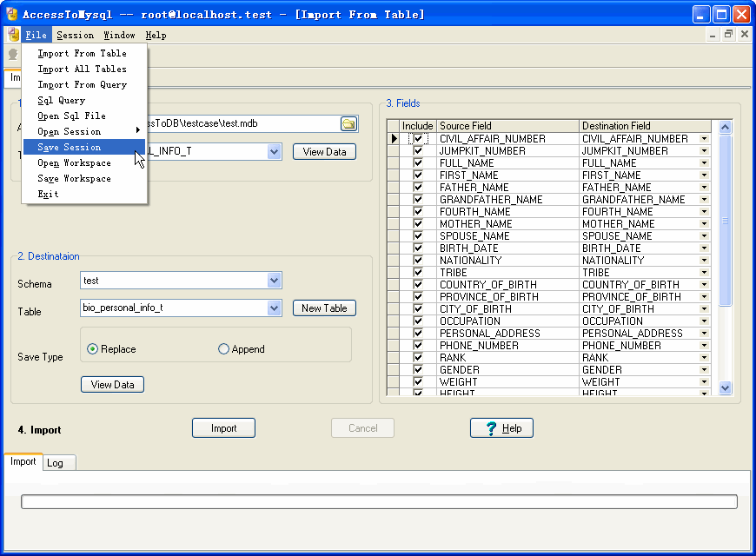The image size is (756, 556).
Task: Select the COUNTRY_OF_BIRTH source field cell
Action: click(508, 284)
